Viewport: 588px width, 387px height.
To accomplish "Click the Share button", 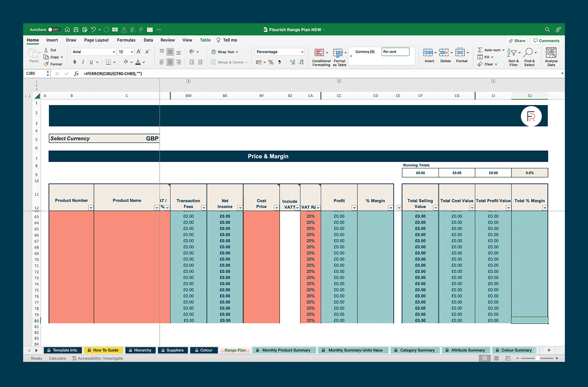I will 517,40.
